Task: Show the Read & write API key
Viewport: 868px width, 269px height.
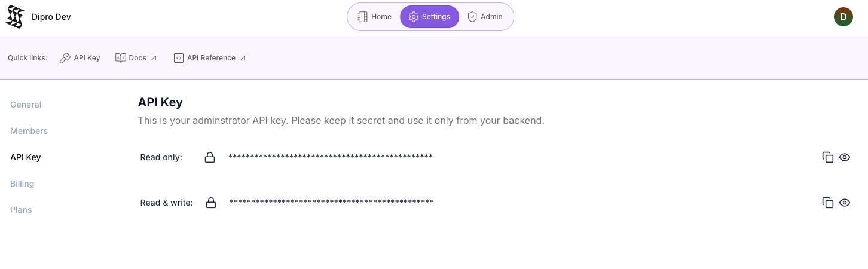Action: 845,203
